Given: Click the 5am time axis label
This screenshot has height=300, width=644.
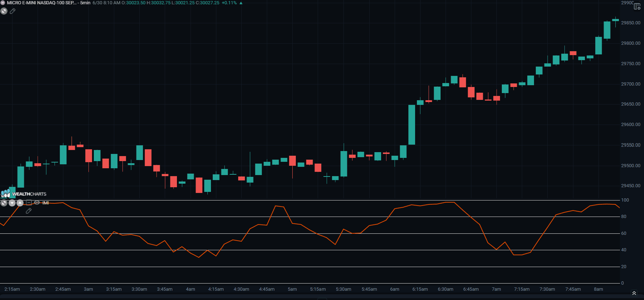Looking at the screenshot, I should [x=292, y=289].
